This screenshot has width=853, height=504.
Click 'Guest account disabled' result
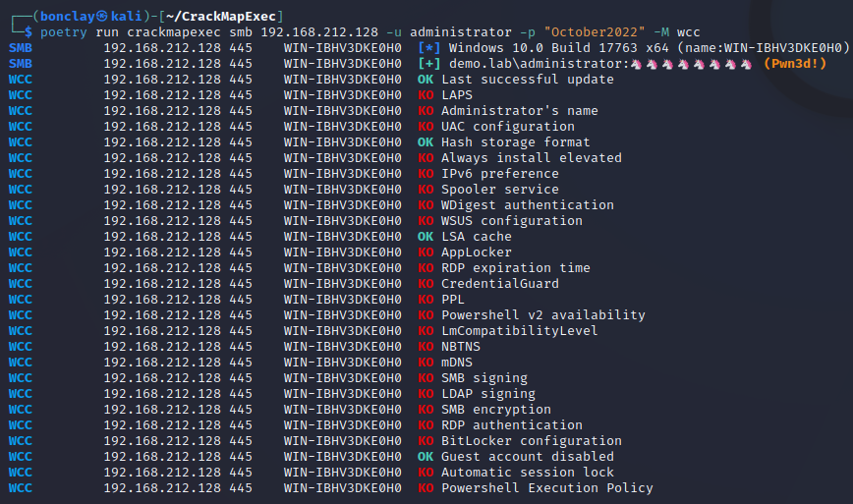pyautogui.click(x=528, y=458)
